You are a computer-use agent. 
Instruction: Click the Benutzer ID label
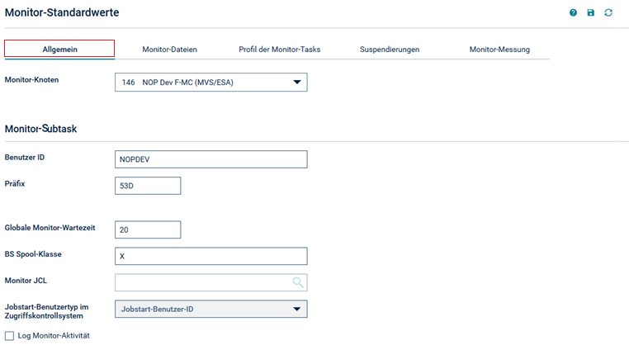click(25, 158)
